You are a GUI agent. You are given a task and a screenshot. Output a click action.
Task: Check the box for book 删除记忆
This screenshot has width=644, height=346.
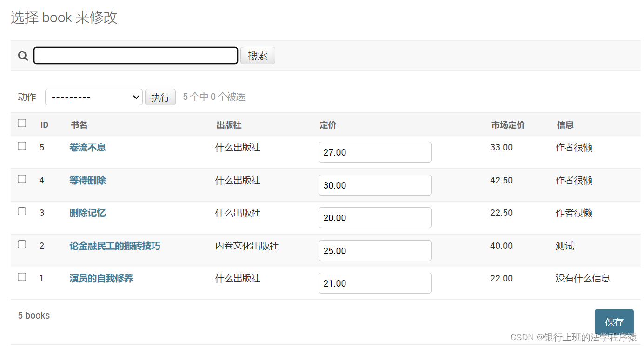click(22, 211)
